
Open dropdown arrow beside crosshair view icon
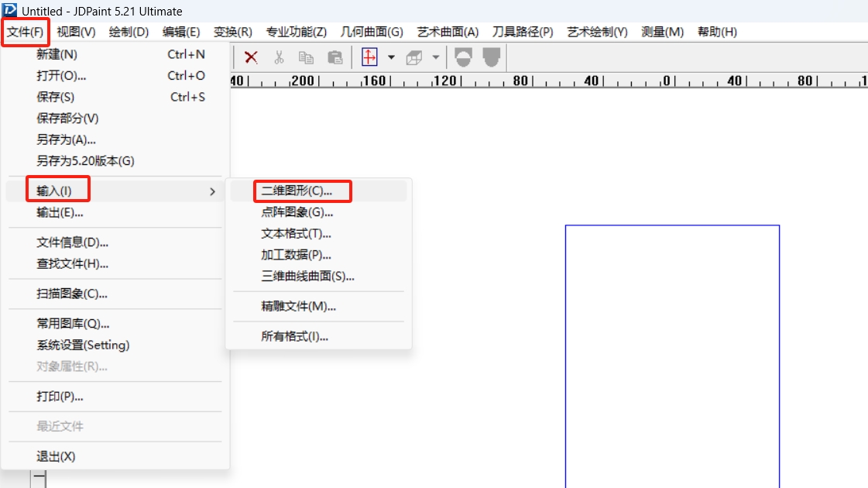pyautogui.click(x=391, y=57)
